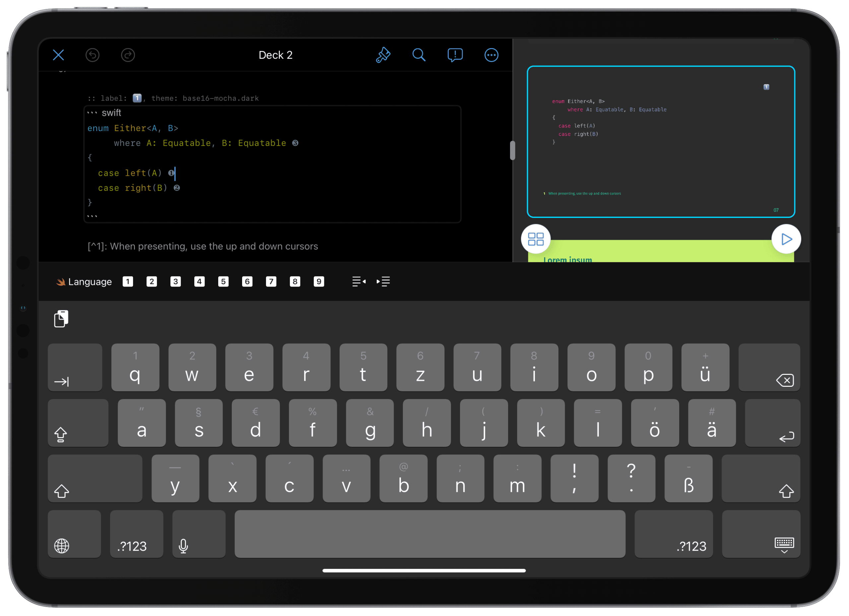The height and width of the screenshot is (616, 849).
Task: Place cursor on 'where A: Equatable' line
Action: click(200, 143)
